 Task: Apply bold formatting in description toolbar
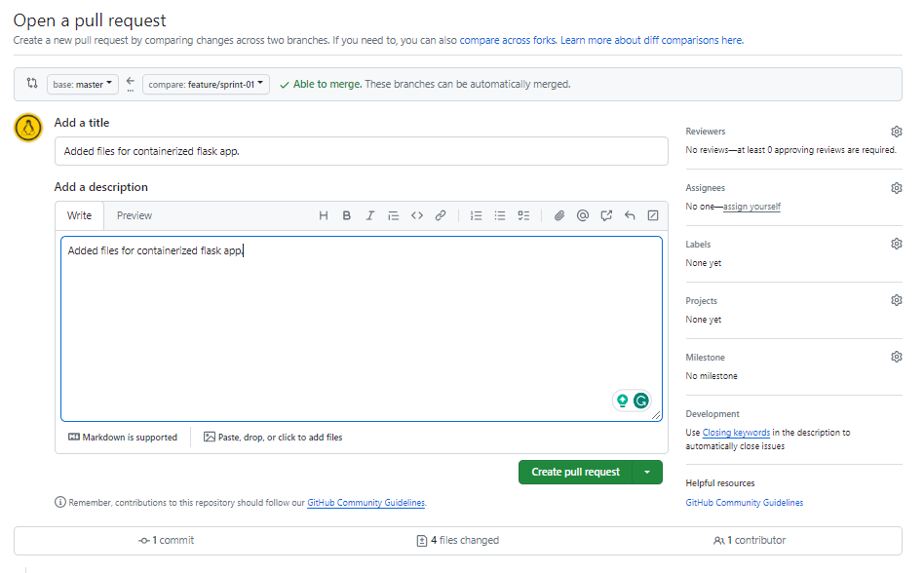tap(347, 215)
